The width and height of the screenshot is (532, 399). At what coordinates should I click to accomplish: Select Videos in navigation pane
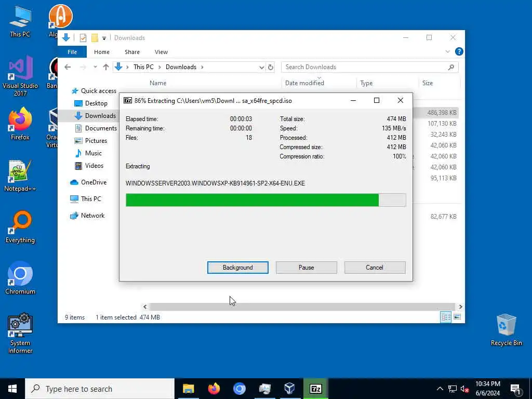89,166
